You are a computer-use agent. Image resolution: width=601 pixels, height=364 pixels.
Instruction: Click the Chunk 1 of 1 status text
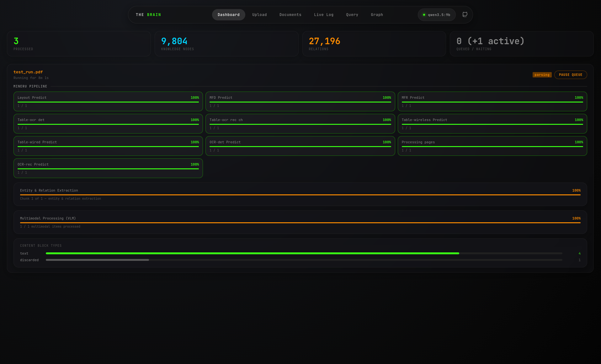61,199
